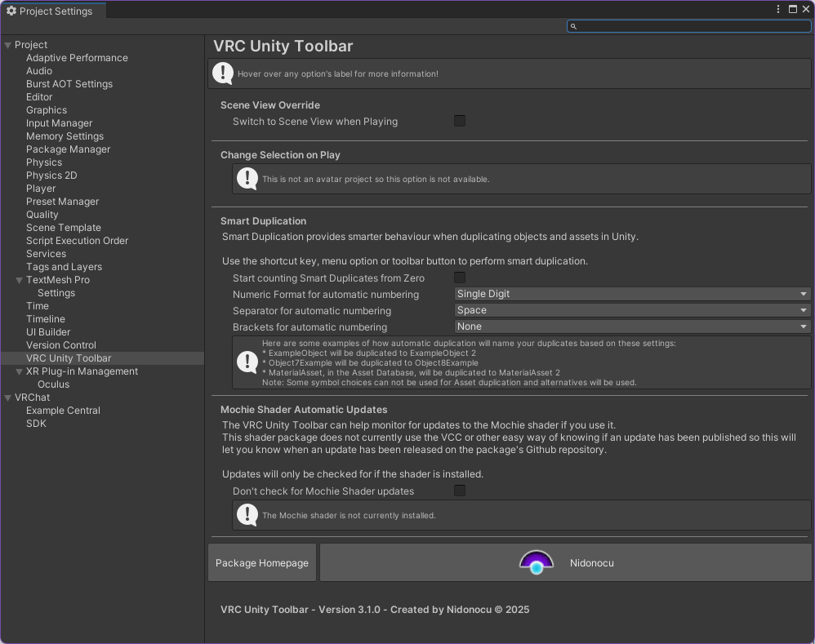The width and height of the screenshot is (815, 644).
Task: Select Adaptive Performance settings
Action: tap(77, 58)
